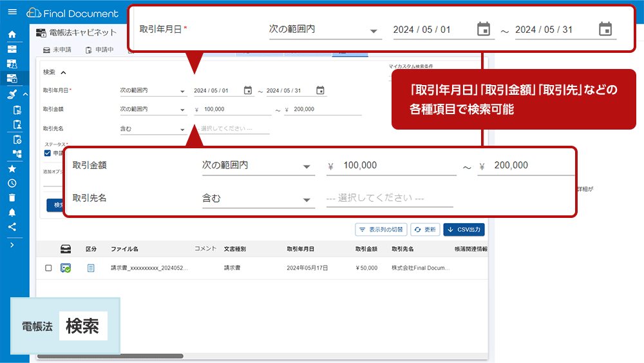Viewport: 644px width, 363px height.
Task: Collapse the 検索 section chevron
Action: [63, 73]
